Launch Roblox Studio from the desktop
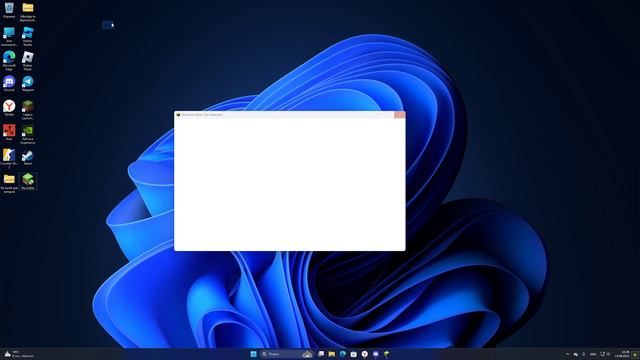This screenshot has height=360, width=640. pyautogui.click(x=28, y=36)
